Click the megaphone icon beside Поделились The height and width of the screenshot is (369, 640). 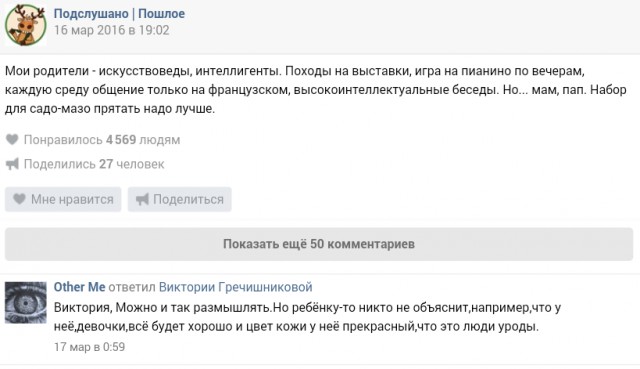click(12, 164)
